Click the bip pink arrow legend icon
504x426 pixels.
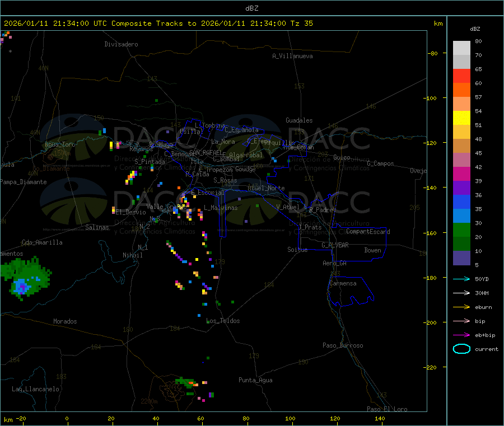point(461,321)
